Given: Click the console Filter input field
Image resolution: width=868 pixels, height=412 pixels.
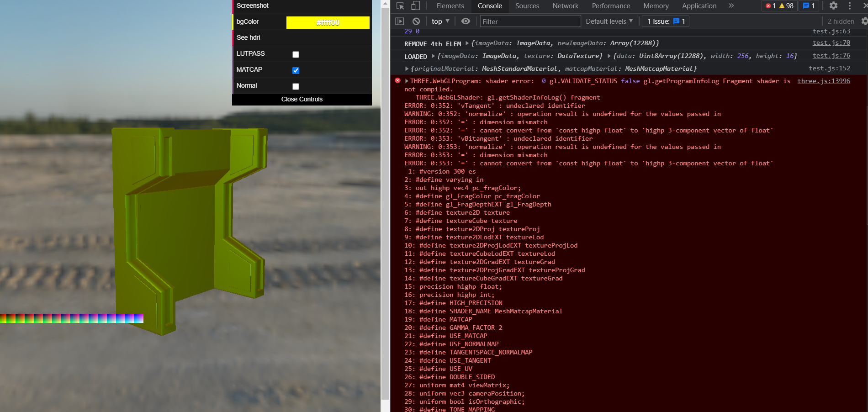Looking at the screenshot, I should [x=530, y=21].
